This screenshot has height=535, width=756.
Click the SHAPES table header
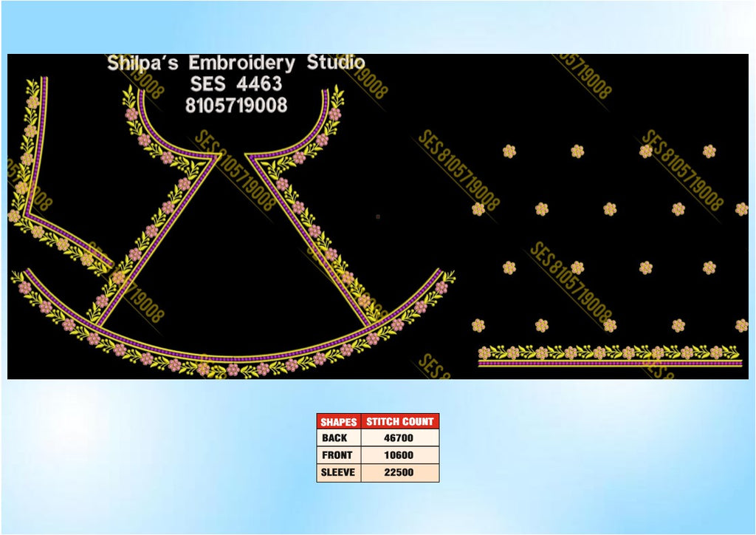tap(338, 422)
